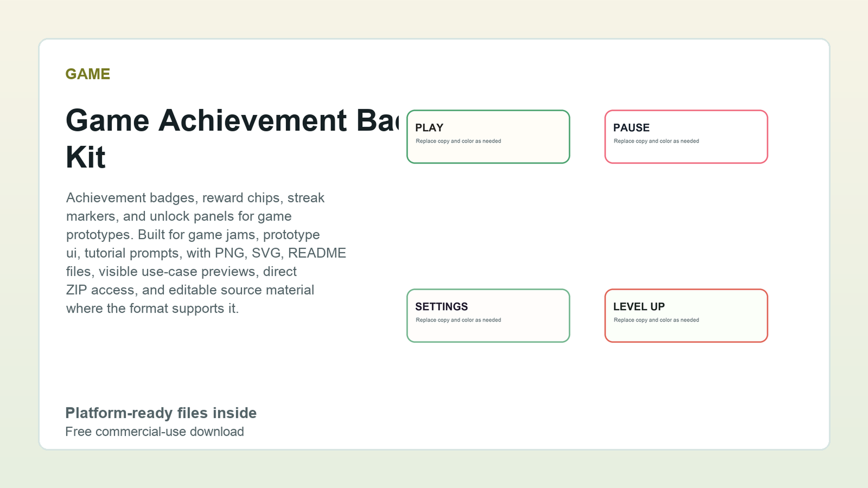This screenshot has width=868, height=488.
Task: Click PLAY card's 'Replace copy and color' subtitle
Action: [x=458, y=141]
